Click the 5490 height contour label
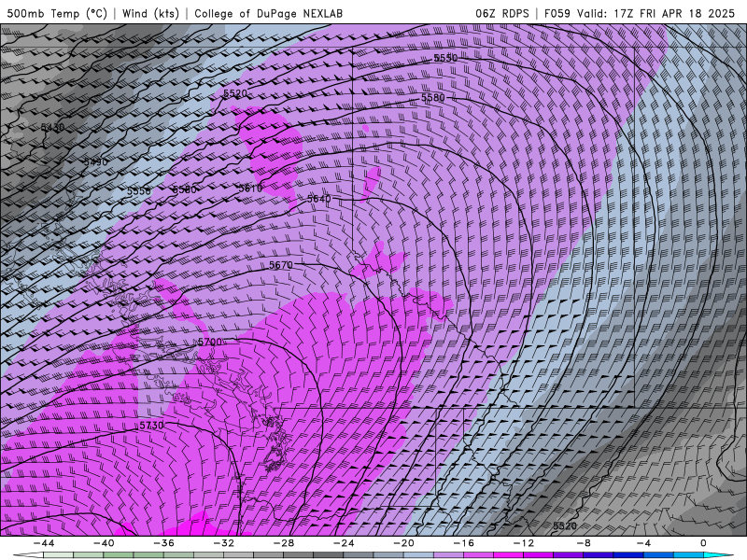The image size is (747, 560). tap(96, 161)
